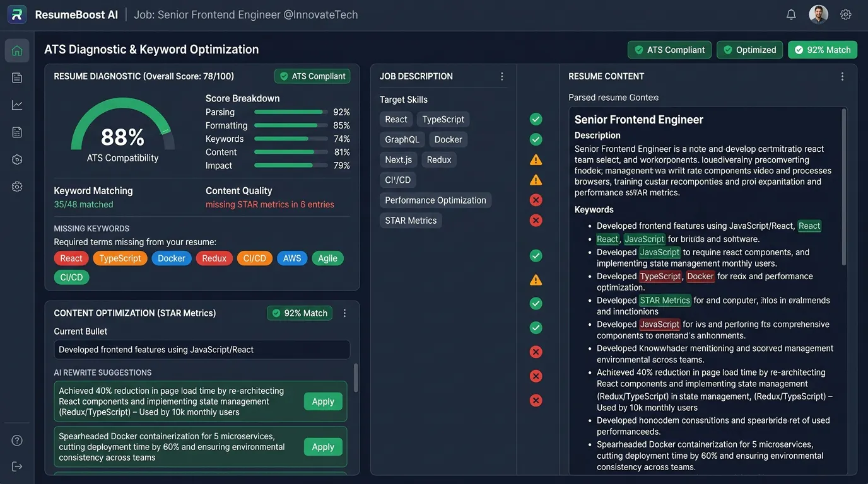Viewport: 868px width, 484px height.
Task: Click the logout icon in sidebar
Action: (x=17, y=466)
